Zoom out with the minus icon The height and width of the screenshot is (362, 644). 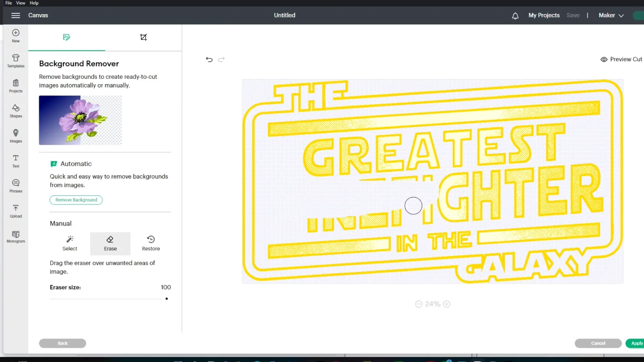(419, 304)
